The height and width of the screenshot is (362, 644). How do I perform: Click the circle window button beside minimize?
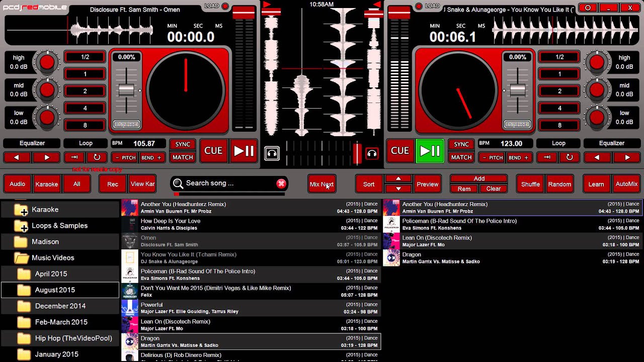click(x=588, y=8)
